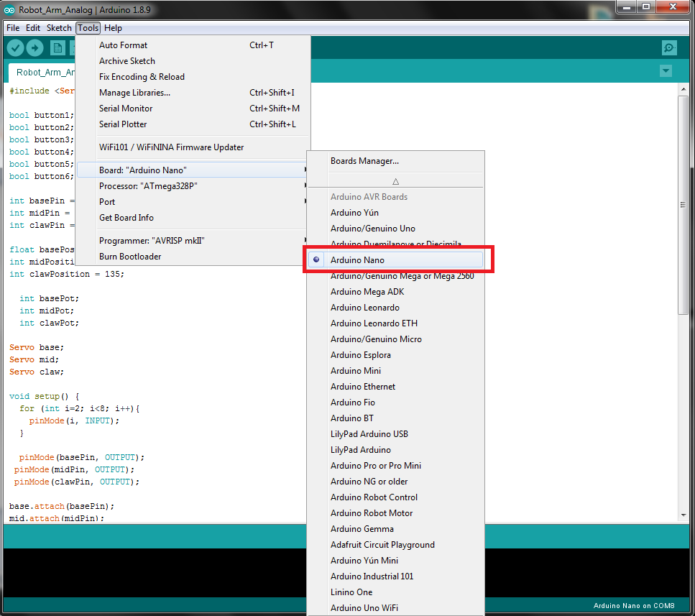Image resolution: width=695 pixels, height=616 pixels.
Task: Select LilyPad Arduino USB board
Action: (395, 434)
